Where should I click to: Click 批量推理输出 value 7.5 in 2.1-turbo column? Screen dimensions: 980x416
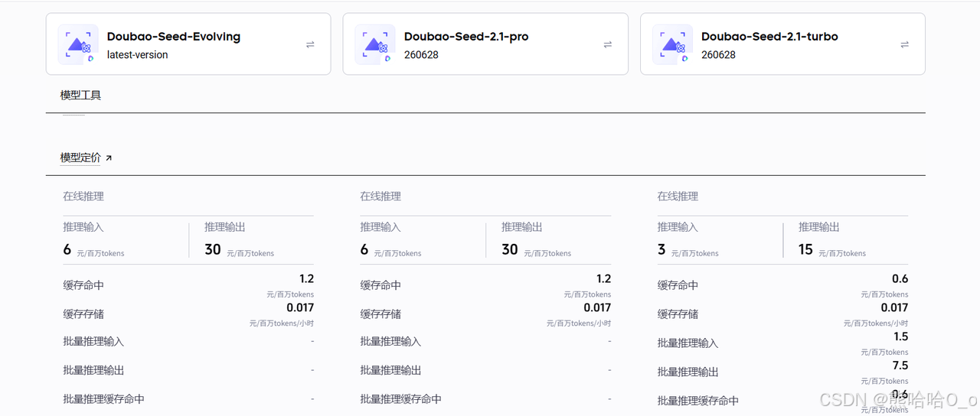click(900, 366)
